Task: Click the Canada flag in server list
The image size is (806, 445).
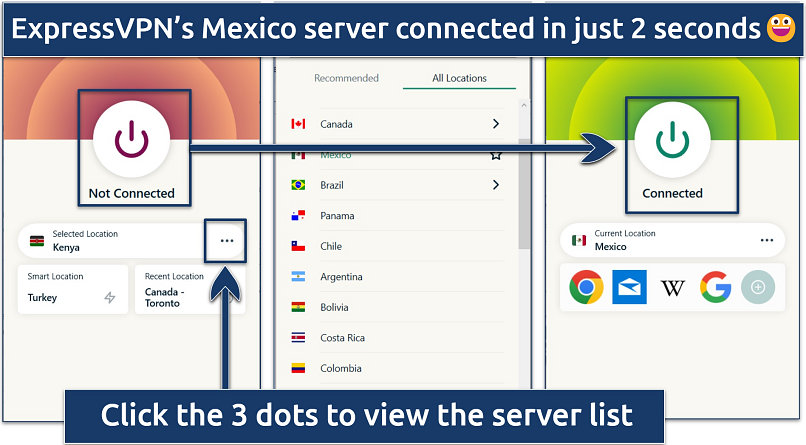Action: pos(298,124)
